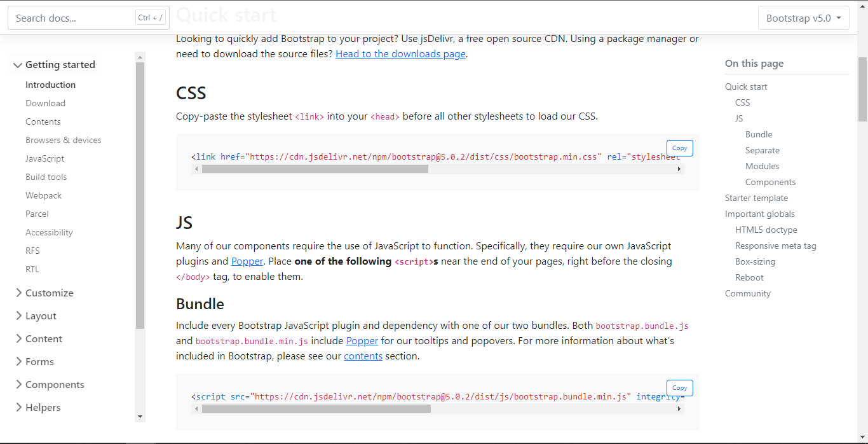Open the downloads page link
Image resolution: width=868 pixels, height=444 pixels.
coord(400,53)
